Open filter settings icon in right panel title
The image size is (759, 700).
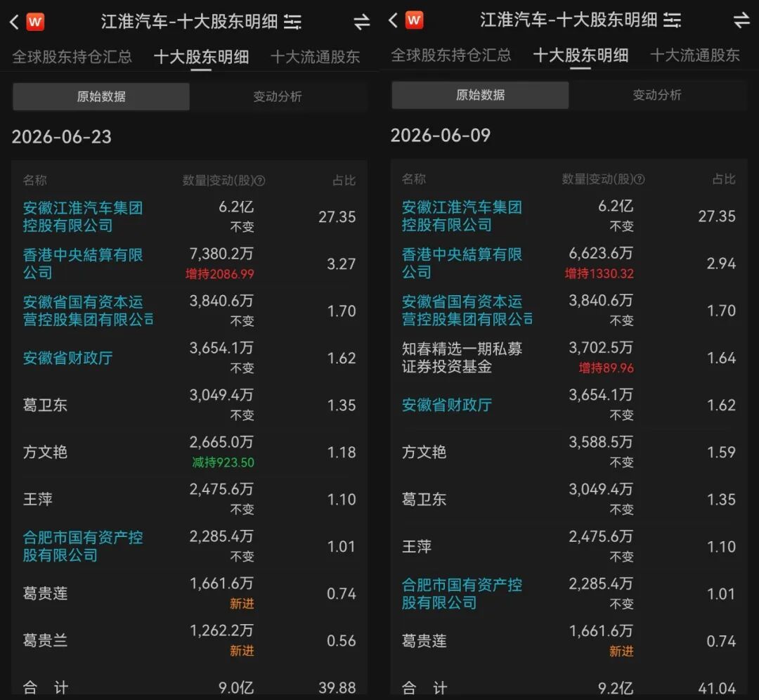coord(672,20)
